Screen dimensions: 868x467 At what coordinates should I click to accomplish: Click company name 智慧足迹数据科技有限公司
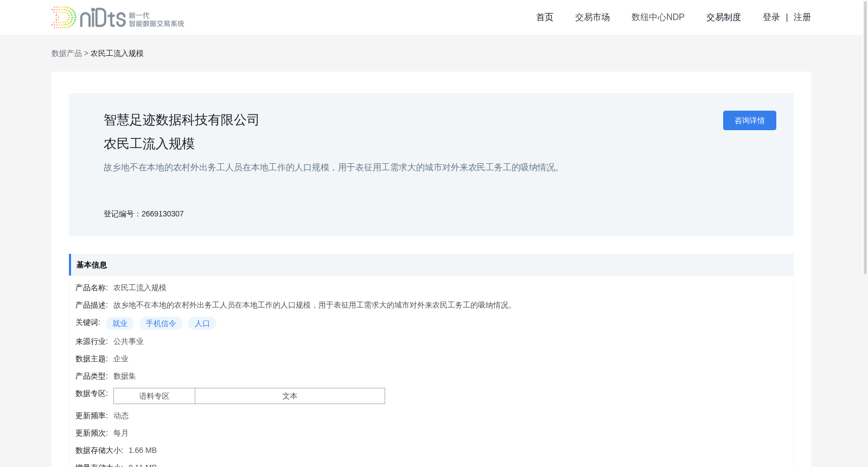click(181, 120)
